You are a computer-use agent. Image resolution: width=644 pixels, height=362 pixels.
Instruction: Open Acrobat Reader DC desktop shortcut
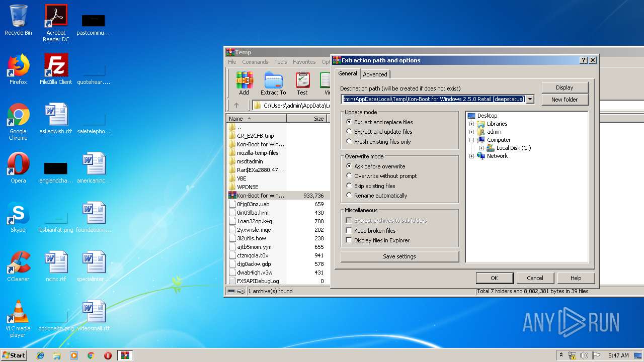coord(56,23)
